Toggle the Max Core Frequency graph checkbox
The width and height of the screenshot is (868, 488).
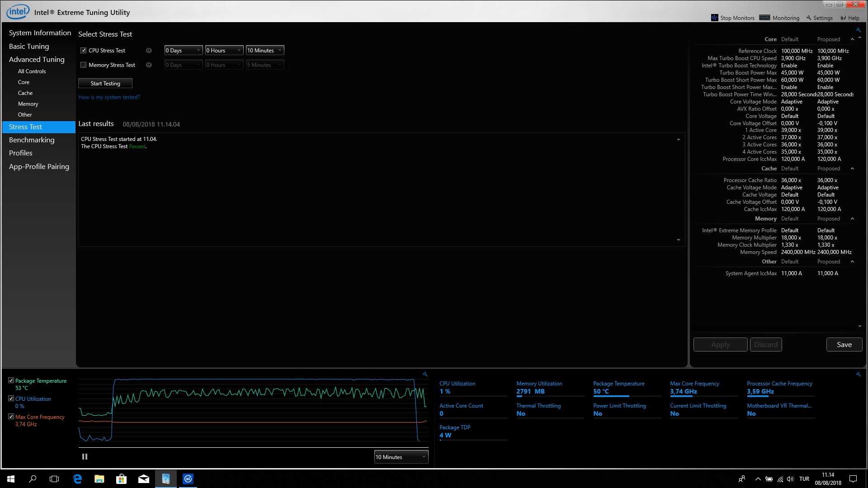point(11,417)
